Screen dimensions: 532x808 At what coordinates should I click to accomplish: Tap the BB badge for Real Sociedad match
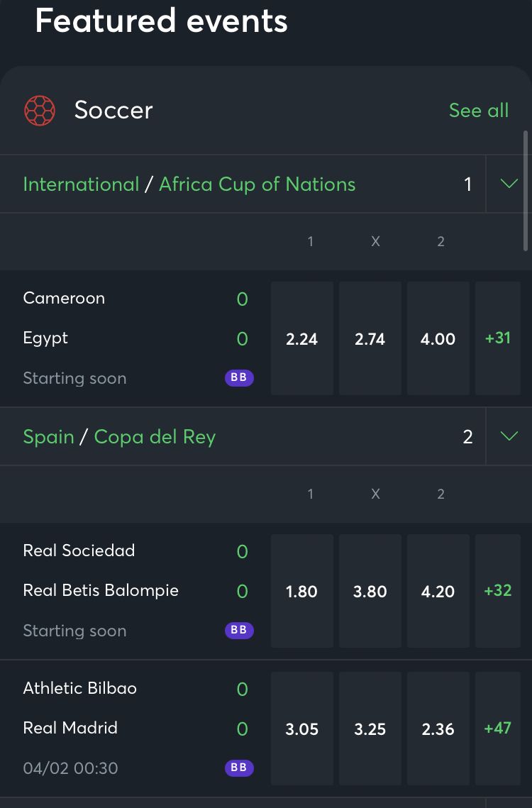pyautogui.click(x=239, y=630)
